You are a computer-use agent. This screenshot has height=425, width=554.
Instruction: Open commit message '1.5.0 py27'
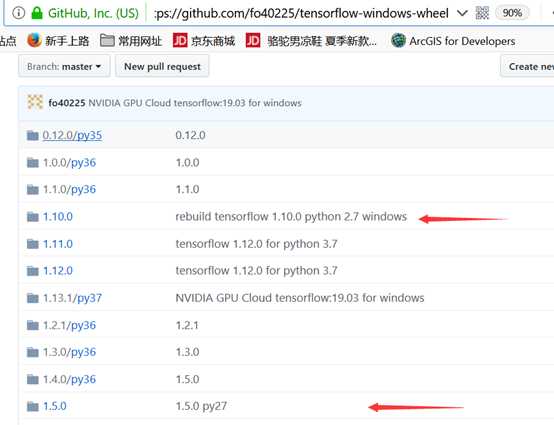(201, 406)
